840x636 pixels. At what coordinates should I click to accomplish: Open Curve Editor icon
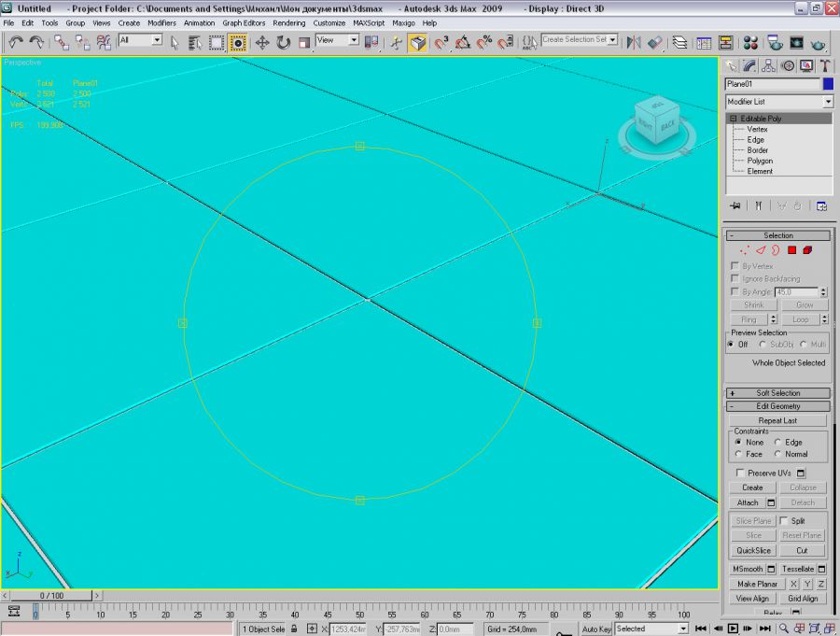tap(704, 42)
